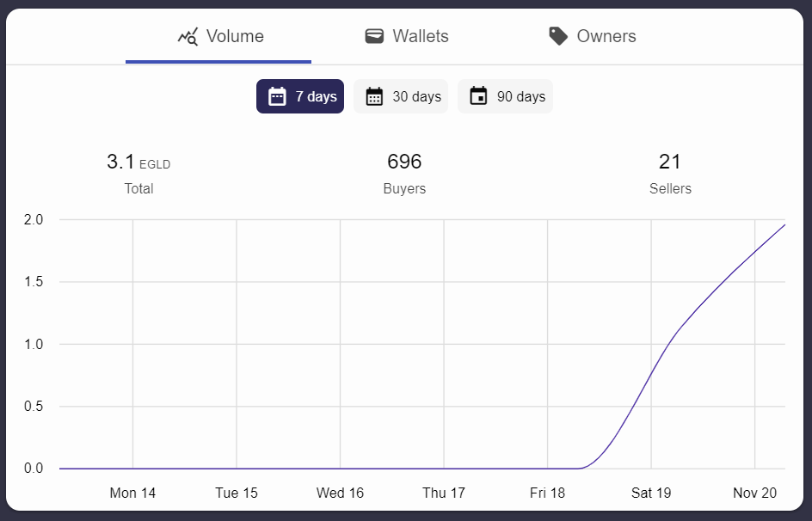
Task: Switch to the Owners tab
Action: coord(593,36)
